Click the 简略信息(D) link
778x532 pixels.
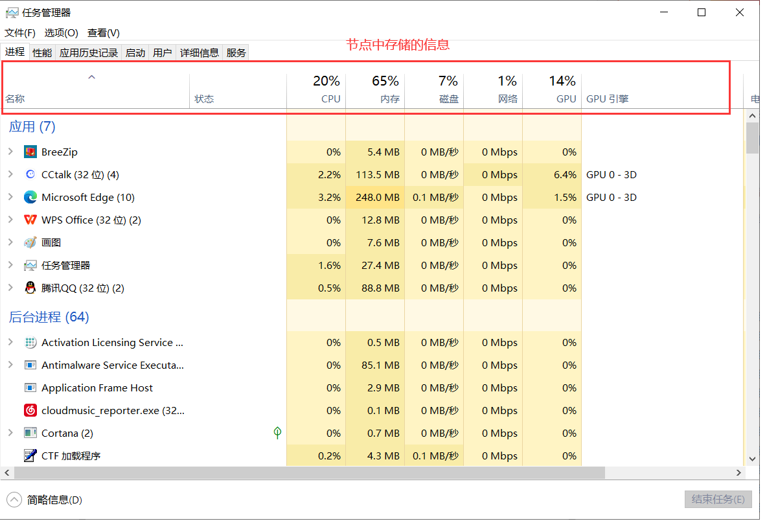pos(55,500)
